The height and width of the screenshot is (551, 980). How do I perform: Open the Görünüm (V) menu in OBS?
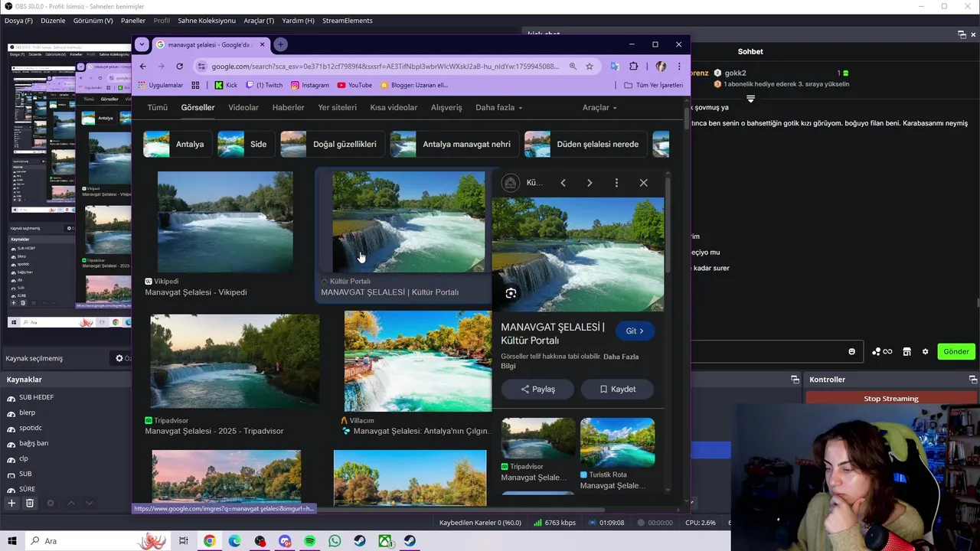tap(93, 21)
